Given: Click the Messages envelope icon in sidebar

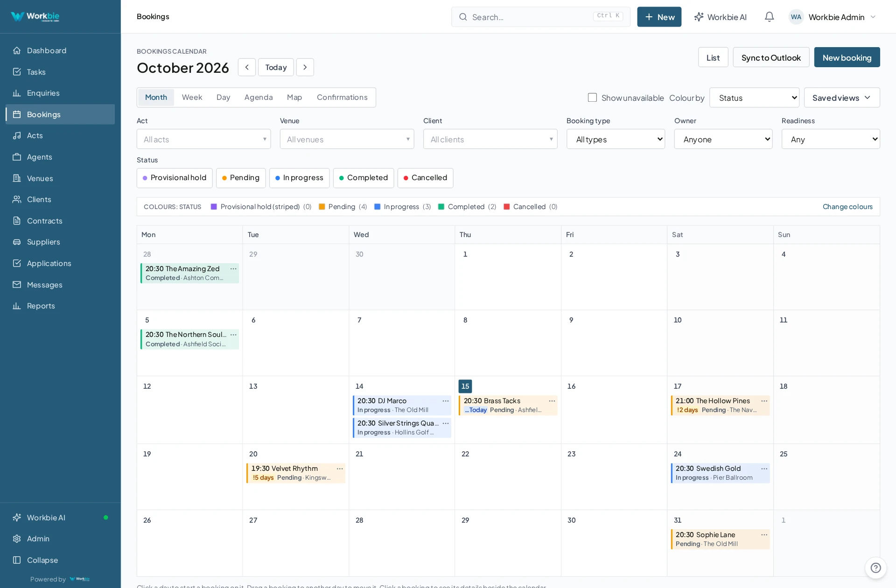Looking at the screenshot, I should click(17, 285).
